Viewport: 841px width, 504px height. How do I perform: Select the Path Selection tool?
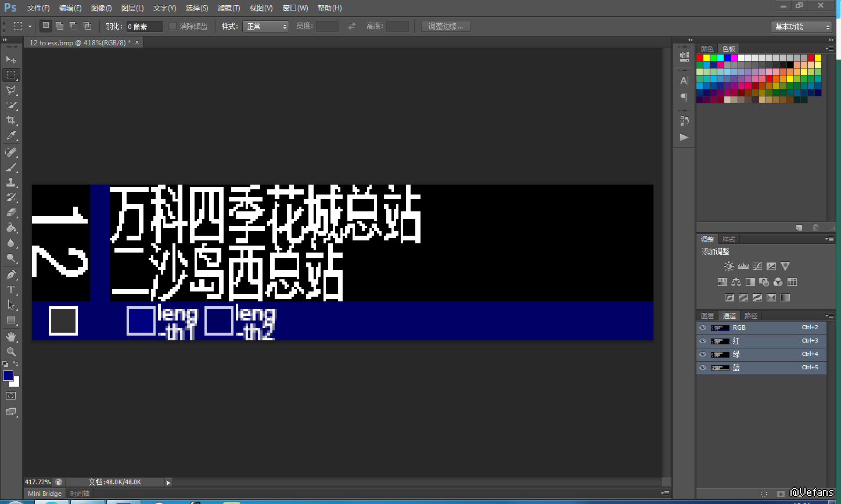pos(11,305)
